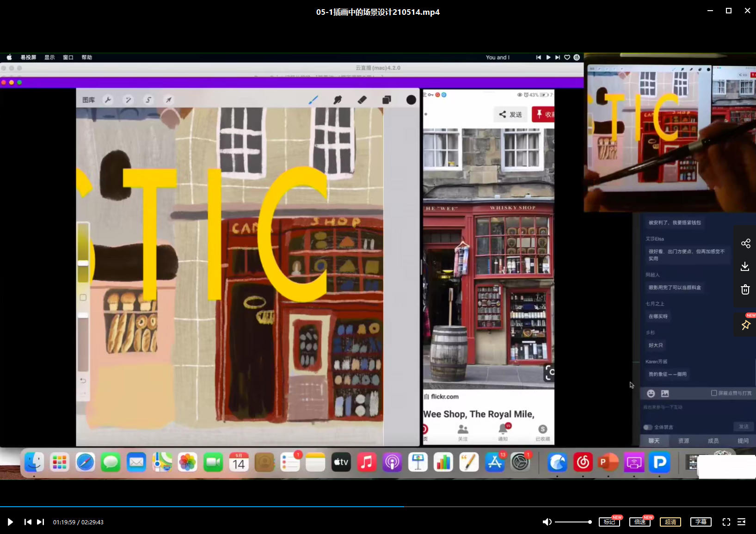Open Finder from the Dock

[34, 462]
